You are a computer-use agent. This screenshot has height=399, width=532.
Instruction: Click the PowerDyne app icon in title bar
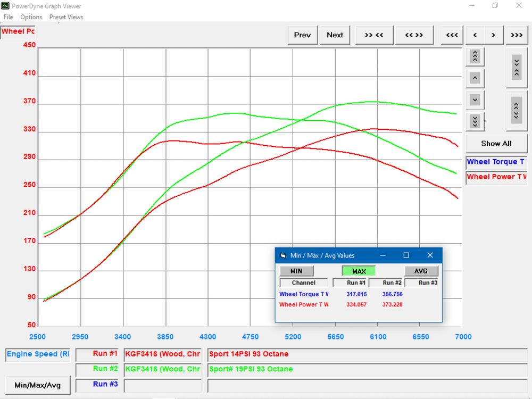point(5,6)
